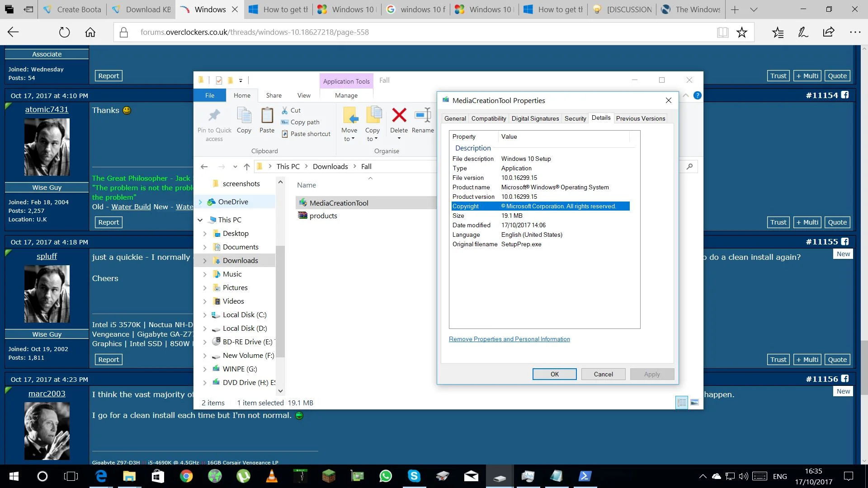Screen dimensions: 868x488
Task: Click the Copy icon in Clipboard group
Action: pos(244,115)
